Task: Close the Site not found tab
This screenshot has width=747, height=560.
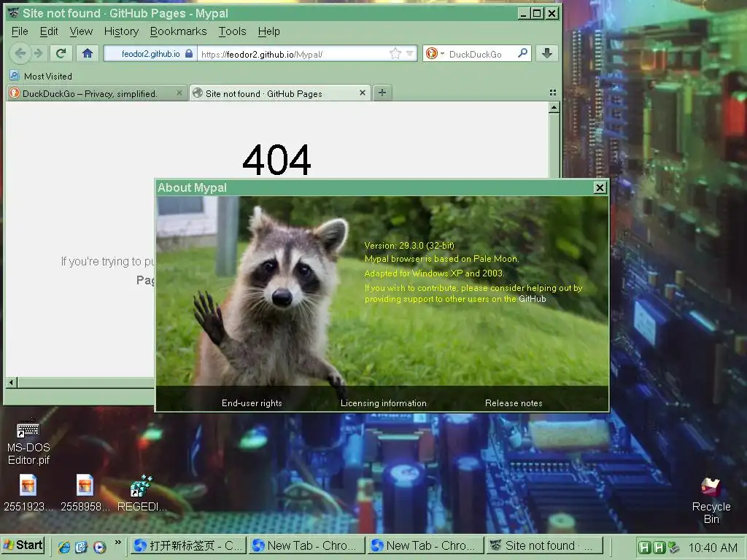Action: coord(363,93)
